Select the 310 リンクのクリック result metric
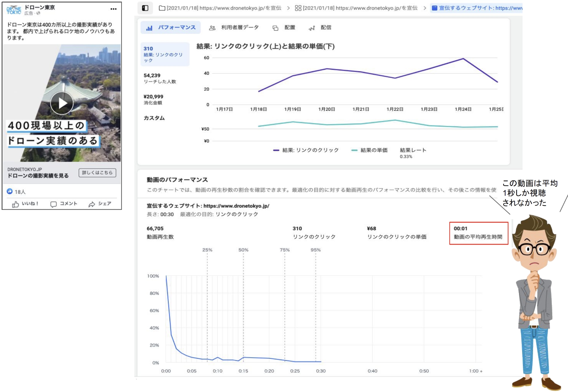Screen dimensions: 568x392 165,54
